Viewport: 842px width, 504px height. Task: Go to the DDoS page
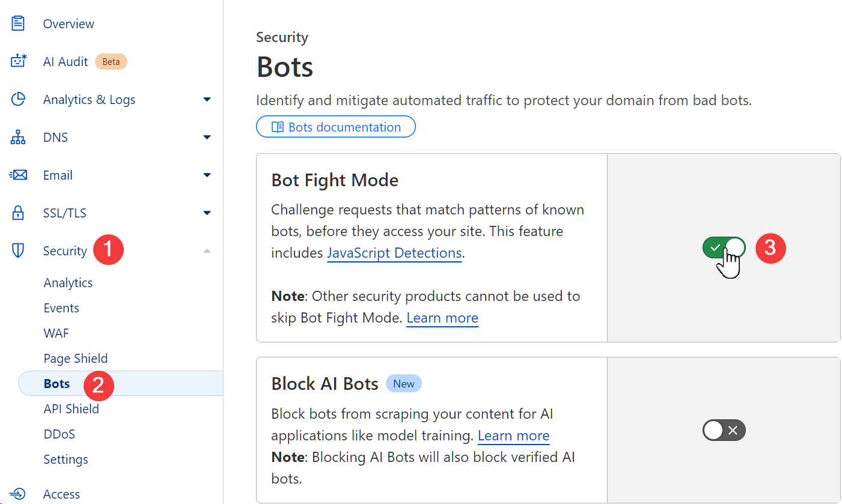click(x=59, y=434)
